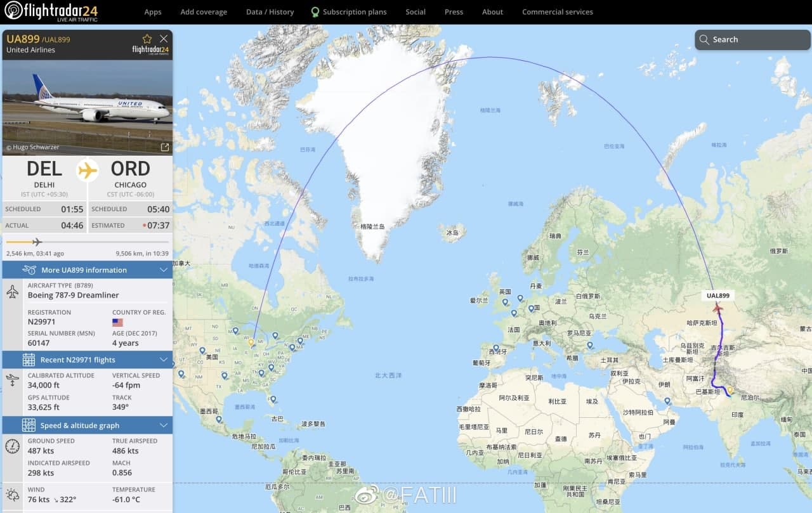Click the age 4 years value
Screen dimensions: 812x513
[126, 343]
